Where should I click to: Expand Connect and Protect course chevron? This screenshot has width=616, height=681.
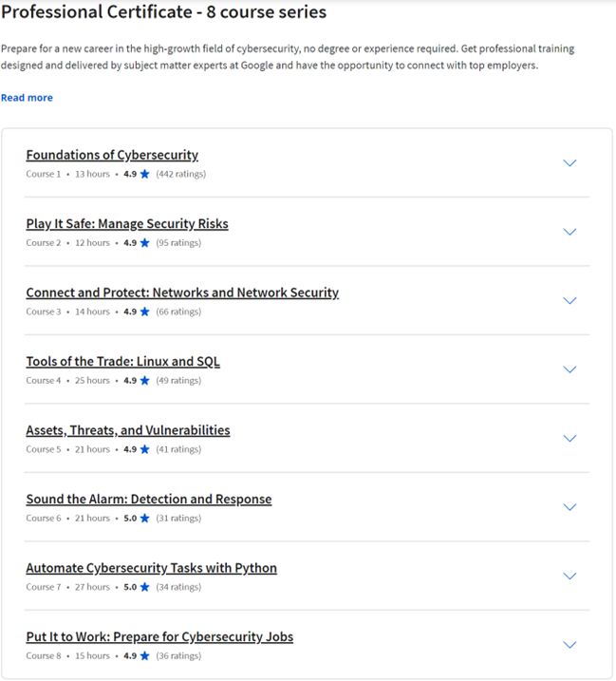point(569,301)
